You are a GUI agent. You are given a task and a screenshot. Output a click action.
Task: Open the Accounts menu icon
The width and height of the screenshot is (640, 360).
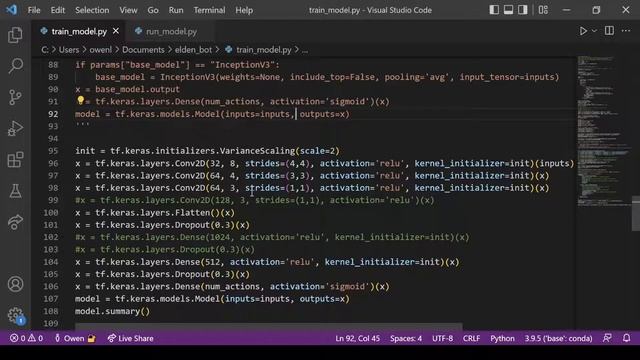tap(15, 284)
